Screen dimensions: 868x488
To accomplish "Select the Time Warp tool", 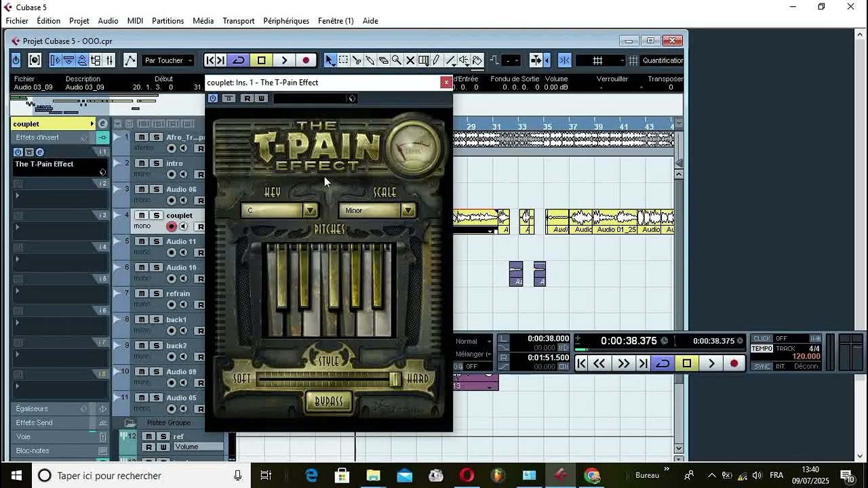I will click(x=424, y=60).
